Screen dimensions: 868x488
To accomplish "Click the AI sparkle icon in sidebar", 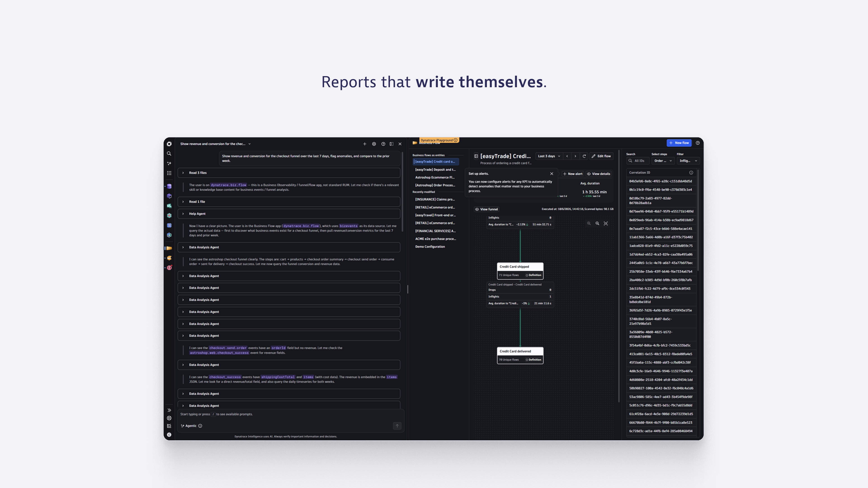I will [x=169, y=163].
